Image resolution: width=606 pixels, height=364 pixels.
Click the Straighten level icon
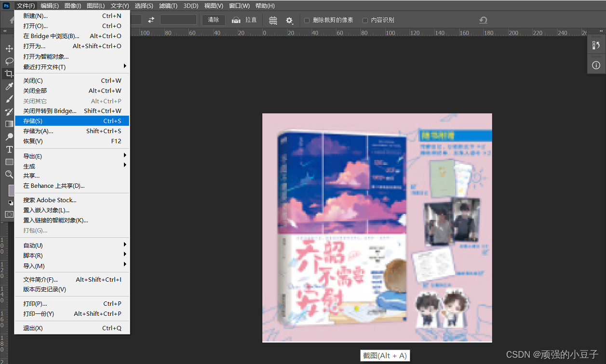coord(236,20)
